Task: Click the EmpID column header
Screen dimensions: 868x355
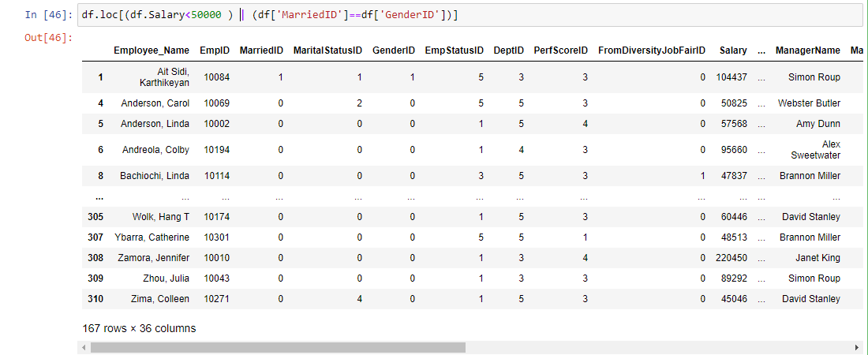Action: point(215,50)
